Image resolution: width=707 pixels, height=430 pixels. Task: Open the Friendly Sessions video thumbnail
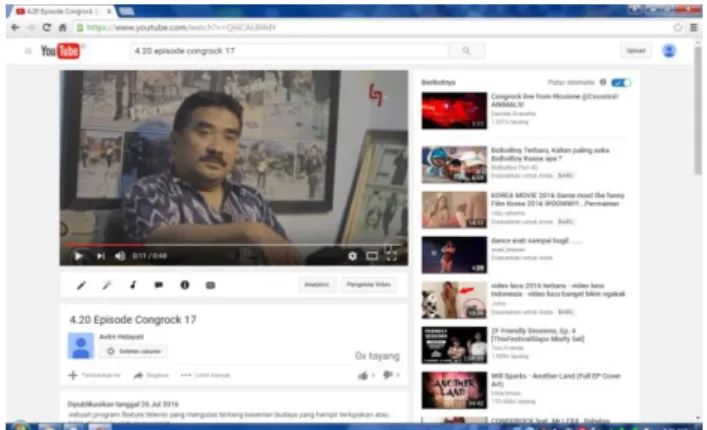coord(454,345)
